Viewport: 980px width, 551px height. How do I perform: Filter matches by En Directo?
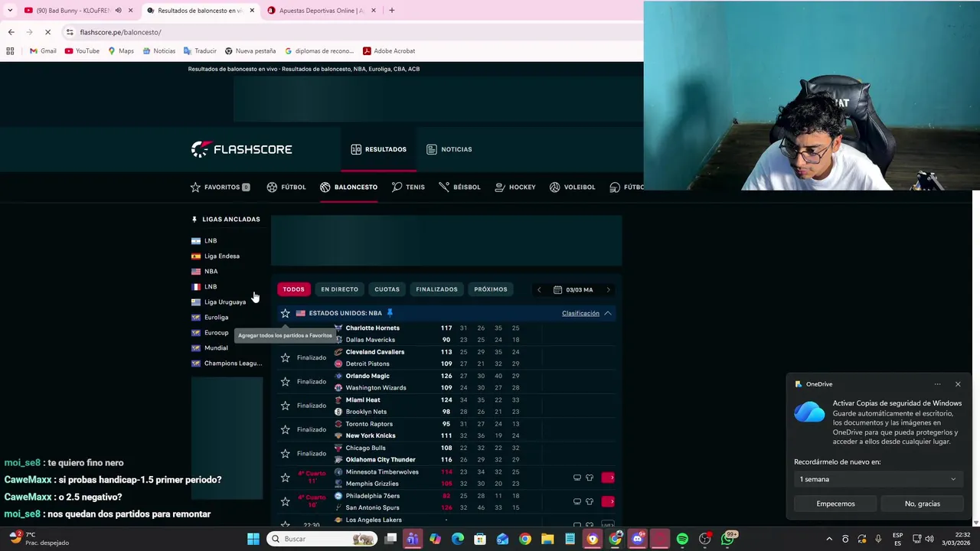coord(339,289)
